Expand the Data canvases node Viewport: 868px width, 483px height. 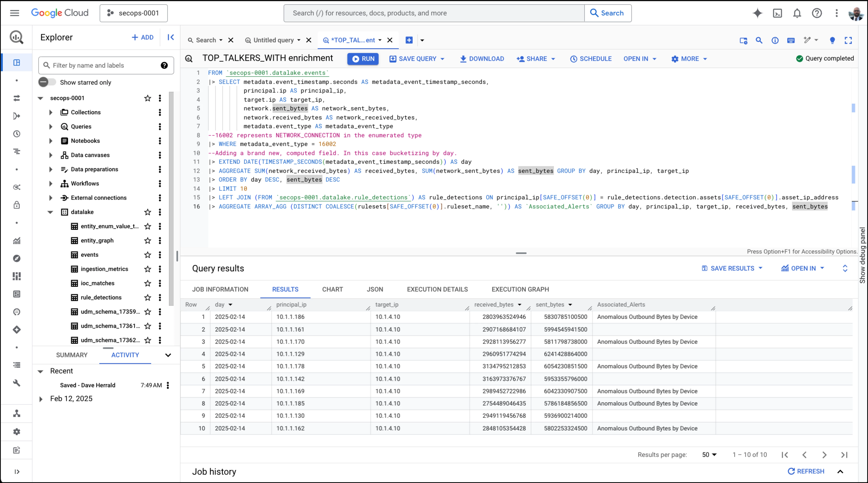(51, 155)
